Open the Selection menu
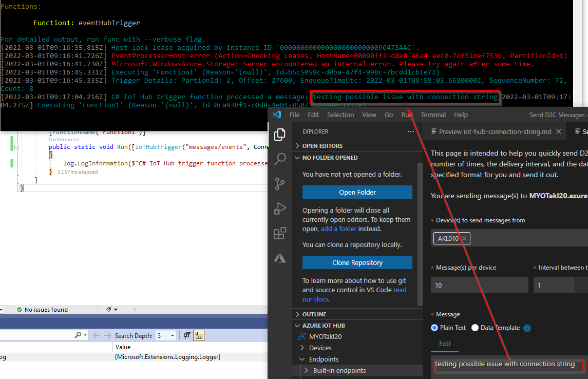Viewport: 588px width, 379px height. [x=340, y=115]
